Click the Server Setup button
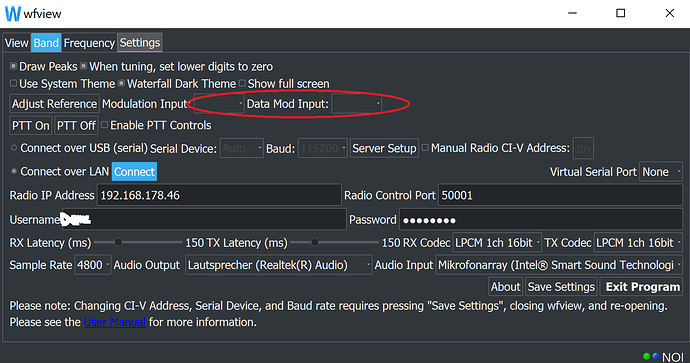The image size is (690, 363). pyautogui.click(x=384, y=148)
